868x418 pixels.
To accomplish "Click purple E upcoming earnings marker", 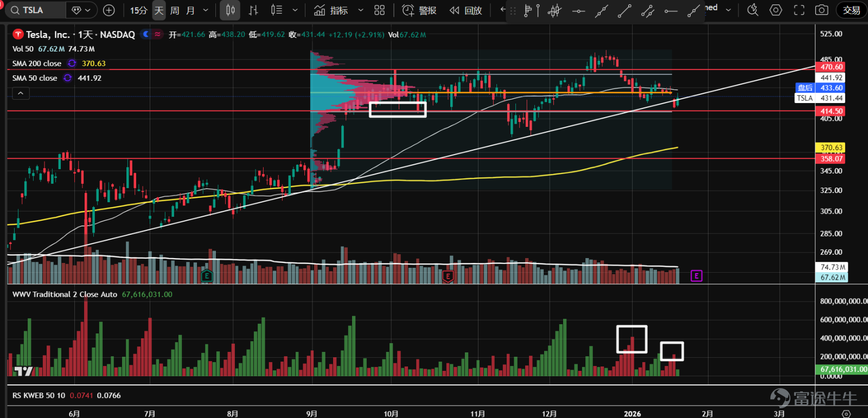I will (697, 276).
